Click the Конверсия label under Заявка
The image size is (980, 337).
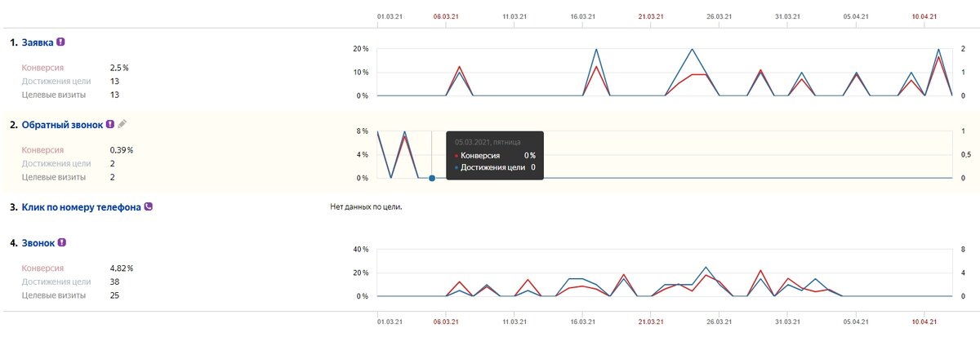(x=42, y=68)
